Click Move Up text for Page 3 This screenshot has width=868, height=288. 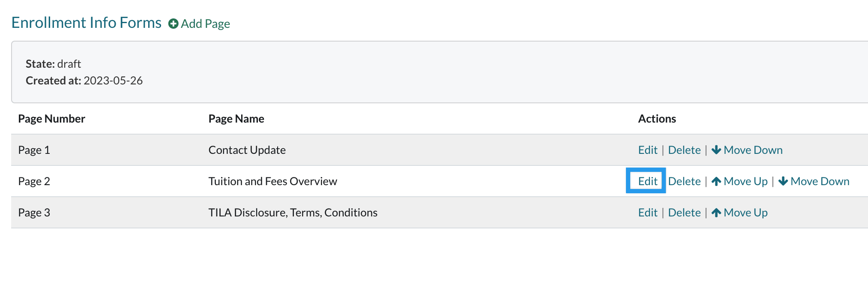(745, 213)
